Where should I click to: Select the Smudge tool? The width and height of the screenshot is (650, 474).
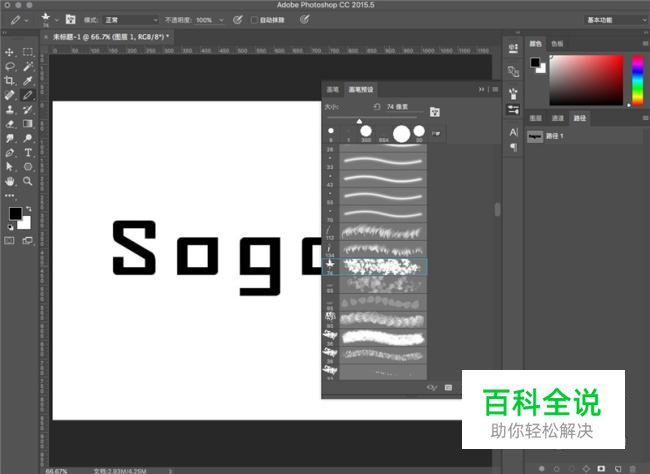9,138
